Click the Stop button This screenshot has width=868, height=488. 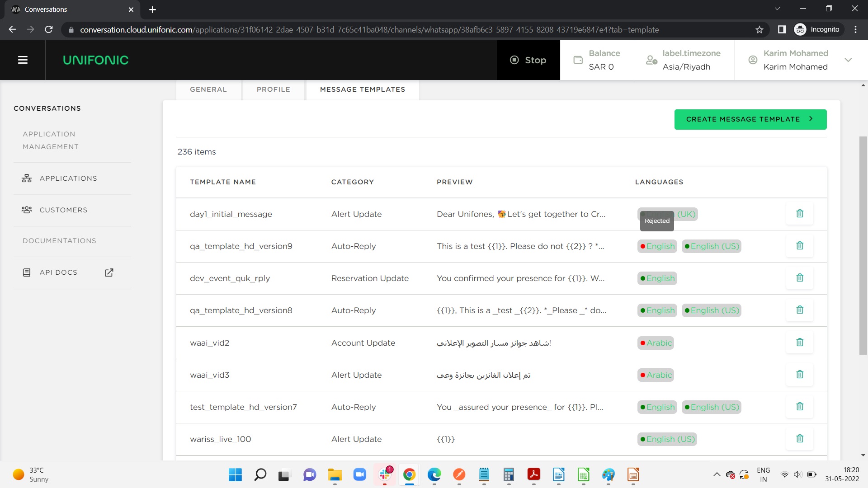pyautogui.click(x=528, y=60)
